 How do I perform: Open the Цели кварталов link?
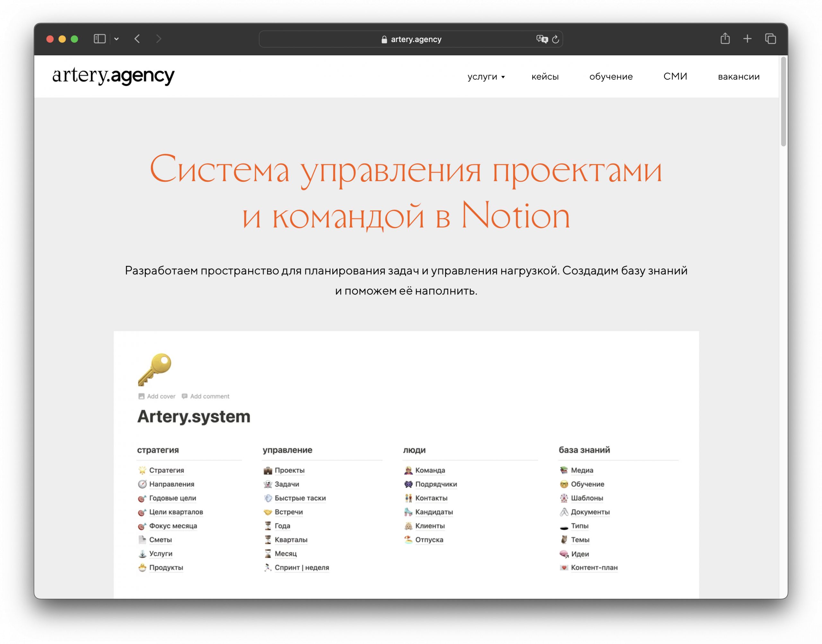[176, 512]
